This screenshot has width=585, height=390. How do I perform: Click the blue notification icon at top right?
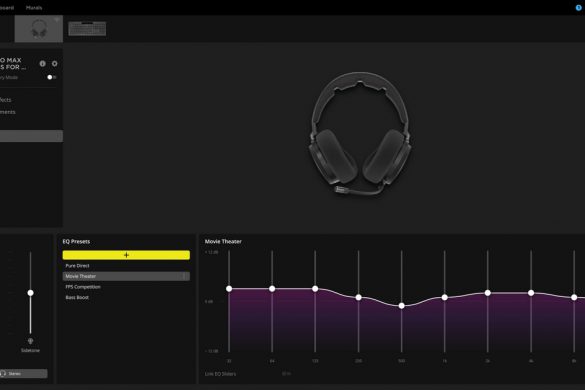tap(578, 8)
